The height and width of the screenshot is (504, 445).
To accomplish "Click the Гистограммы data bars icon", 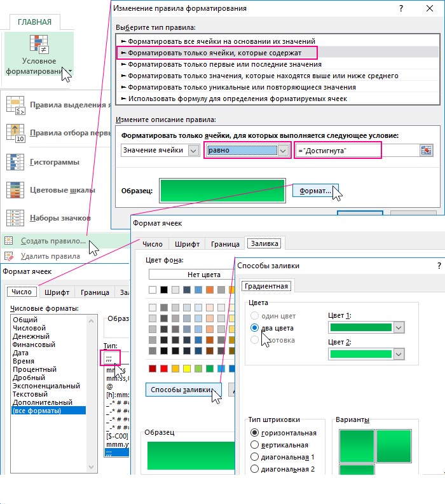I will pyautogui.click(x=15, y=161).
